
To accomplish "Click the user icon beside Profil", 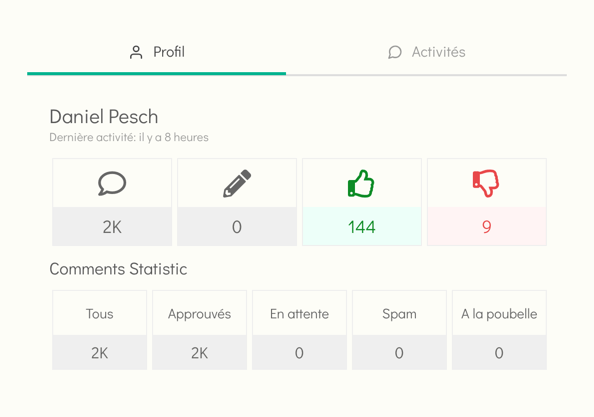I will pyautogui.click(x=136, y=52).
